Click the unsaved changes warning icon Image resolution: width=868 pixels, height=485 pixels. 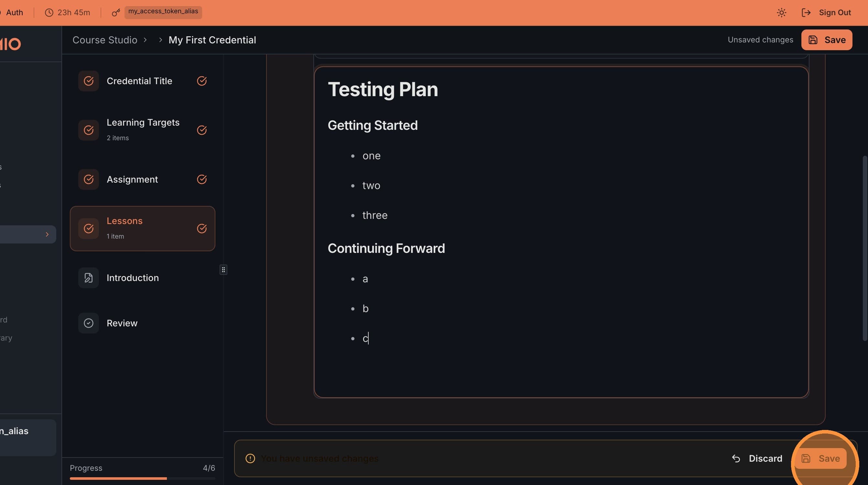coord(250,458)
